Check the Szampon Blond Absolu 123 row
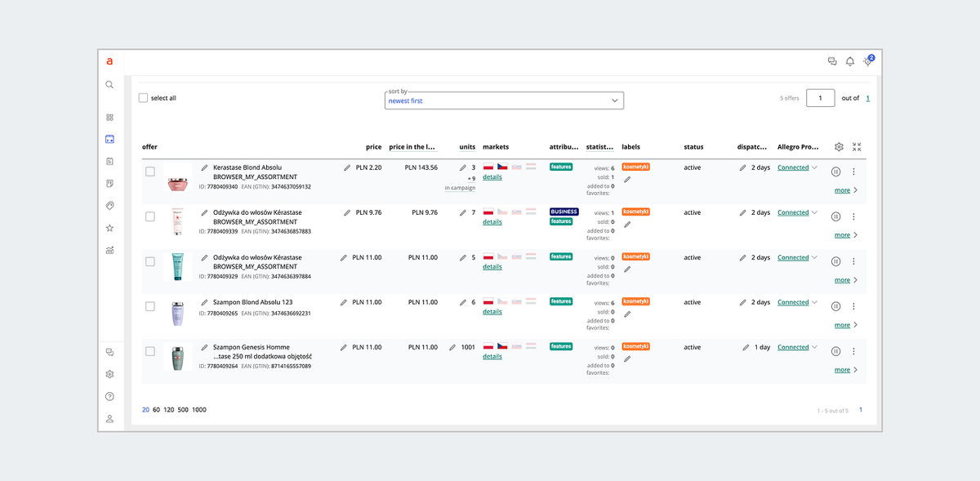 (x=150, y=306)
